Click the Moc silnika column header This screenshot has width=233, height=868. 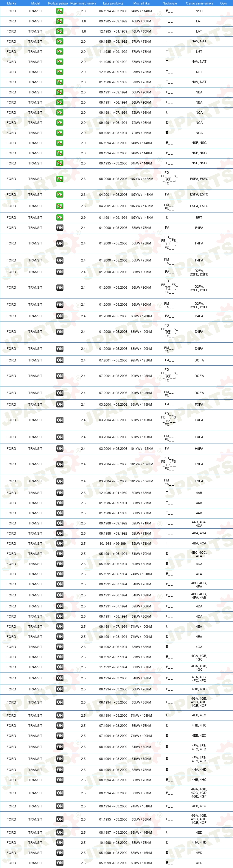pos(141,3)
